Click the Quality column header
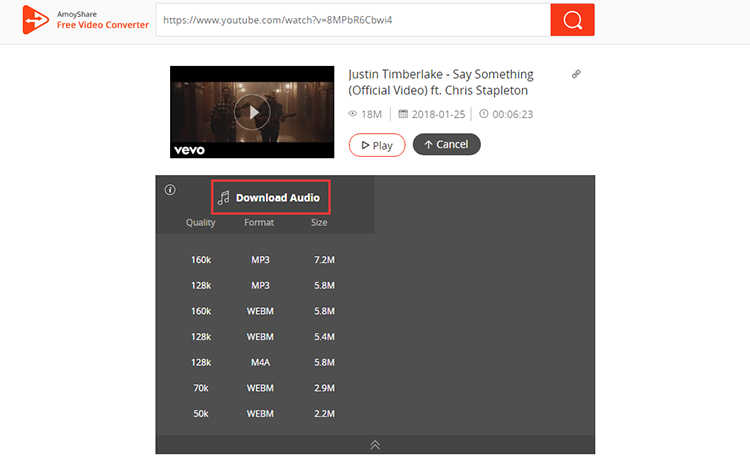 pos(200,222)
